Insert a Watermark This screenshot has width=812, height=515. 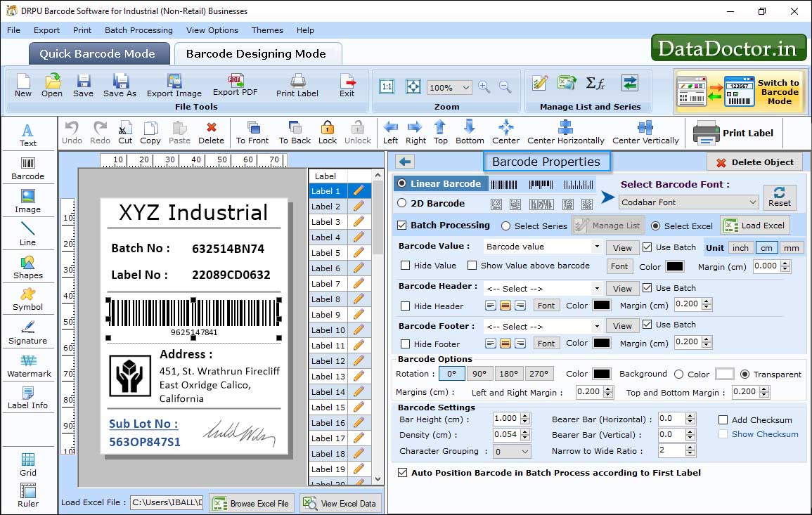click(x=29, y=366)
